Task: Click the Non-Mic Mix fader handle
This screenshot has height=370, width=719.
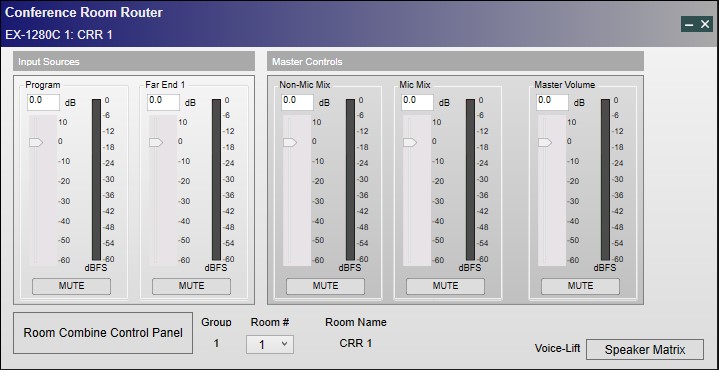Action: tap(290, 143)
